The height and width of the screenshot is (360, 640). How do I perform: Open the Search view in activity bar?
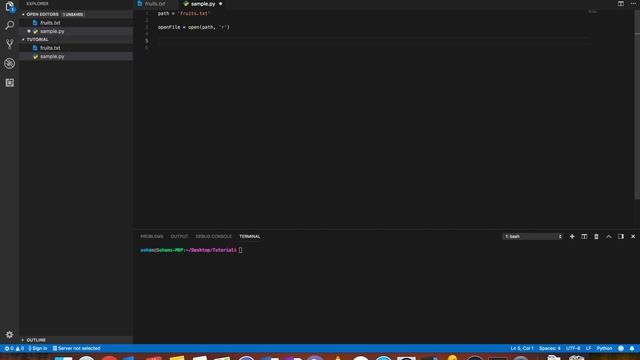click(x=9, y=25)
